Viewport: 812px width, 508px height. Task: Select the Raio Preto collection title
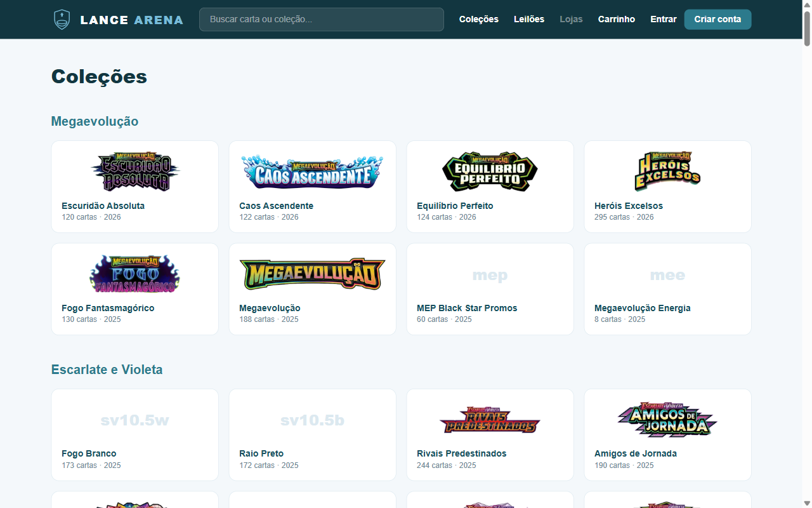pyautogui.click(x=261, y=453)
